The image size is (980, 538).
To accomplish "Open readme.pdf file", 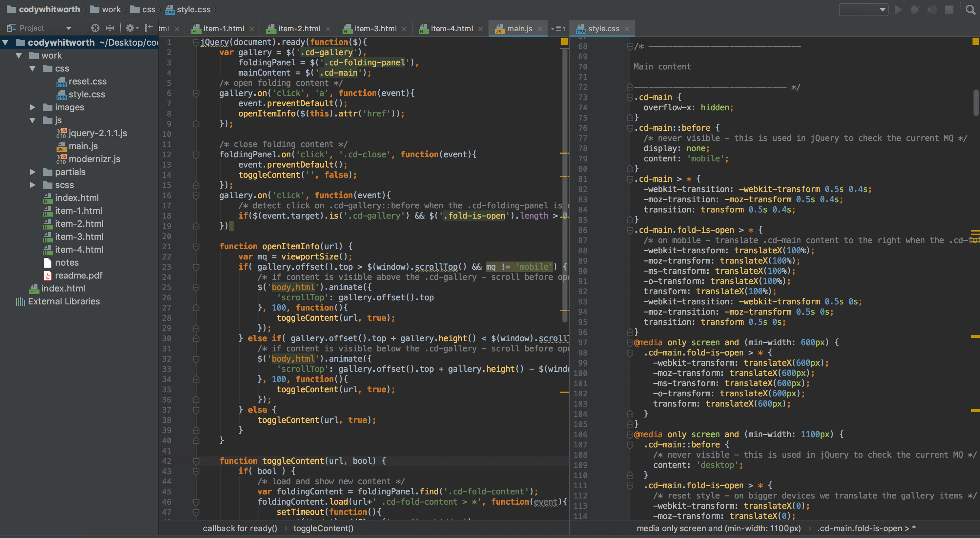I will coord(73,275).
